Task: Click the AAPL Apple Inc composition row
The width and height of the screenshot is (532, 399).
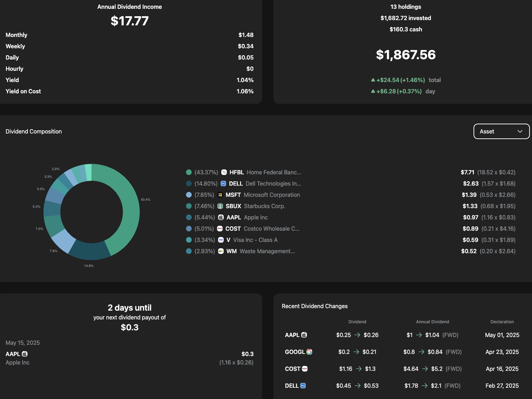Action: pos(247,217)
